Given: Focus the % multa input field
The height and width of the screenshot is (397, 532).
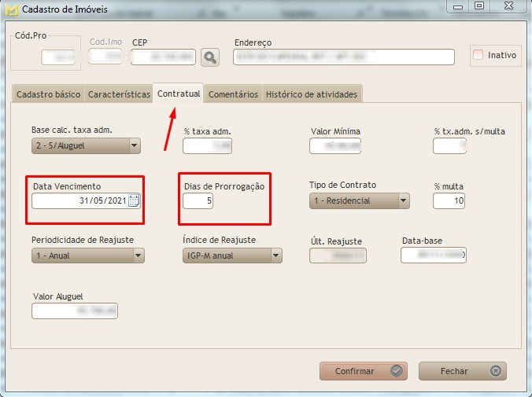Looking at the screenshot, I should (449, 201).
